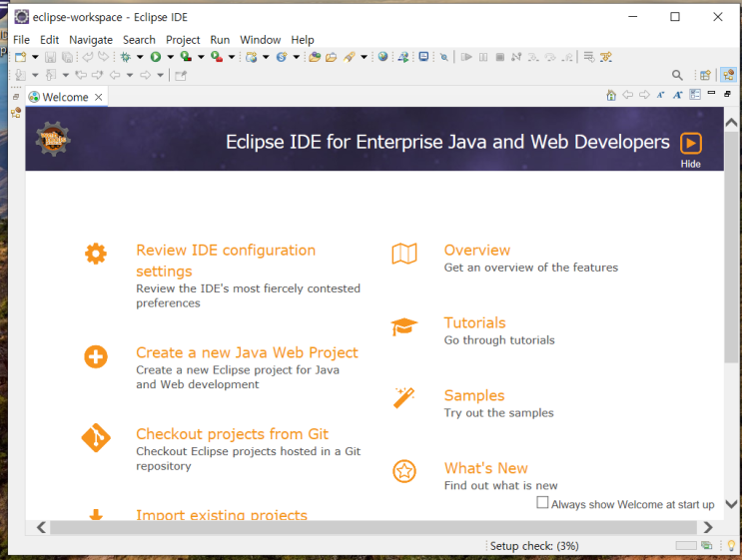Image resolution: width=742 pixels, height=560 pixels.
Task: Click the New wizard toolbar icon
Action: [x=20, y=57]
